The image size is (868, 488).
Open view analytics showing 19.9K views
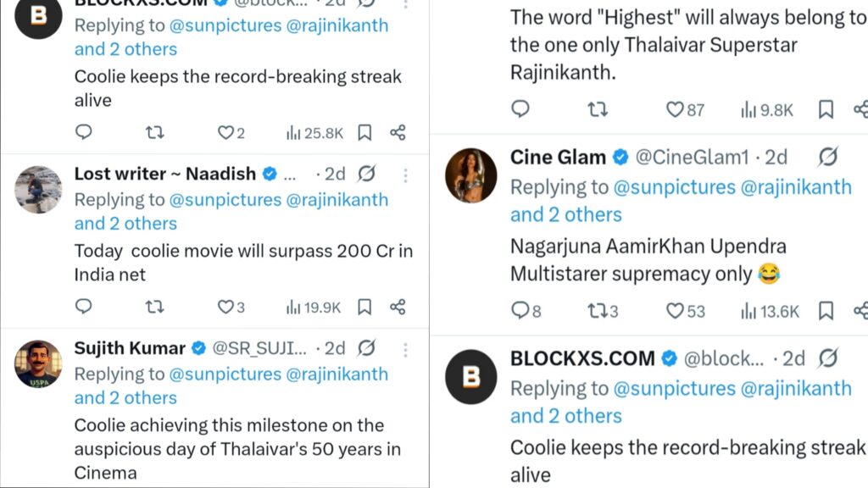(x=313, y=307)
